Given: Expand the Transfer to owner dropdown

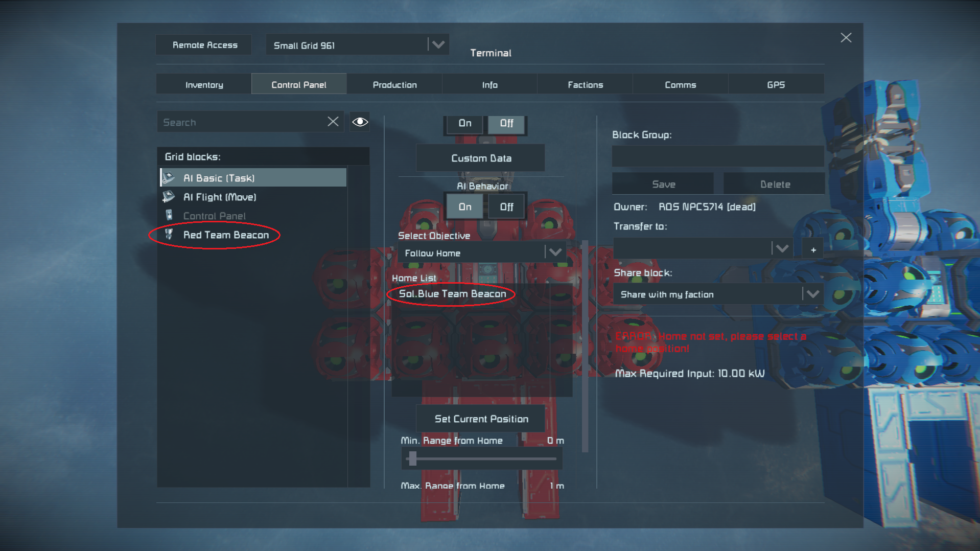Looking at the screenshot, I should tap(703, 249).
